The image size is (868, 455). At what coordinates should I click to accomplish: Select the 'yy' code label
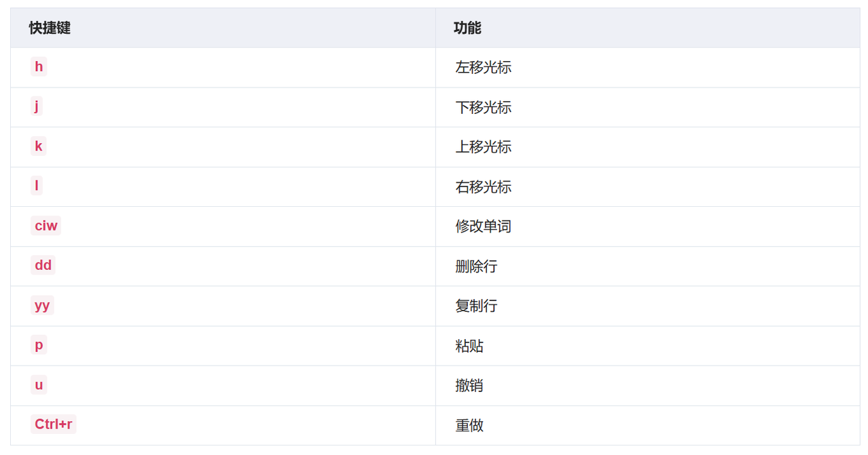click(x=42, y=305)
